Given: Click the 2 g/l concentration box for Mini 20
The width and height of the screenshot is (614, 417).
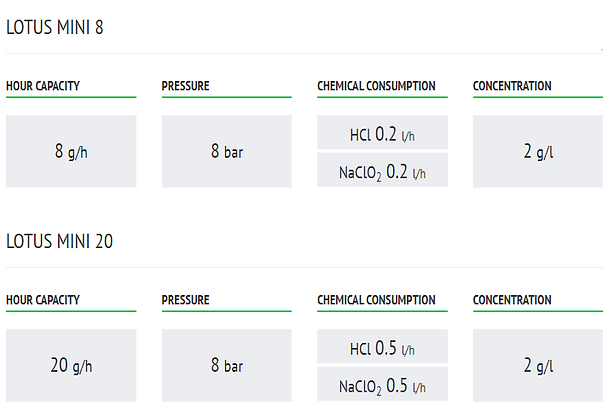Looking at the screenshot, I should click(538, 365).
